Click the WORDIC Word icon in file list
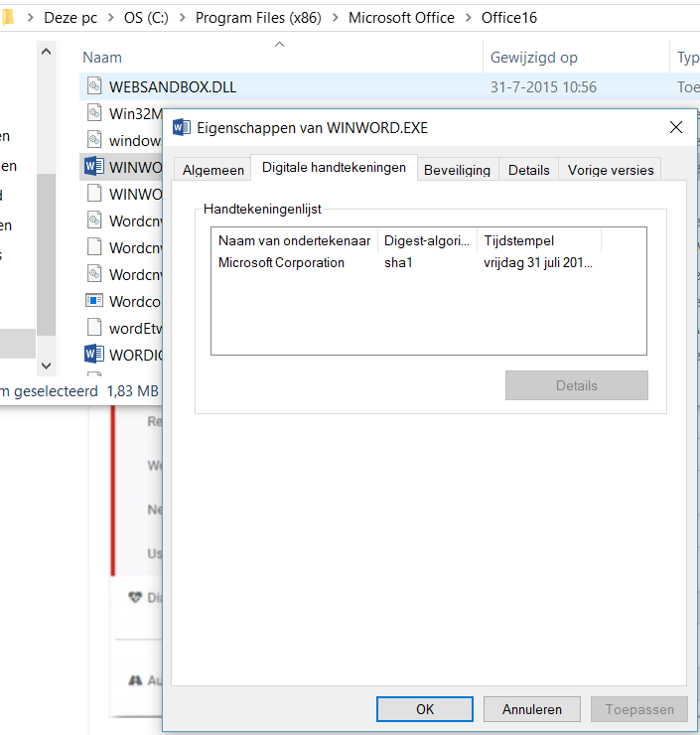This screenshot has width=700, height=735. pyautogui.click(x=94, y=355)
